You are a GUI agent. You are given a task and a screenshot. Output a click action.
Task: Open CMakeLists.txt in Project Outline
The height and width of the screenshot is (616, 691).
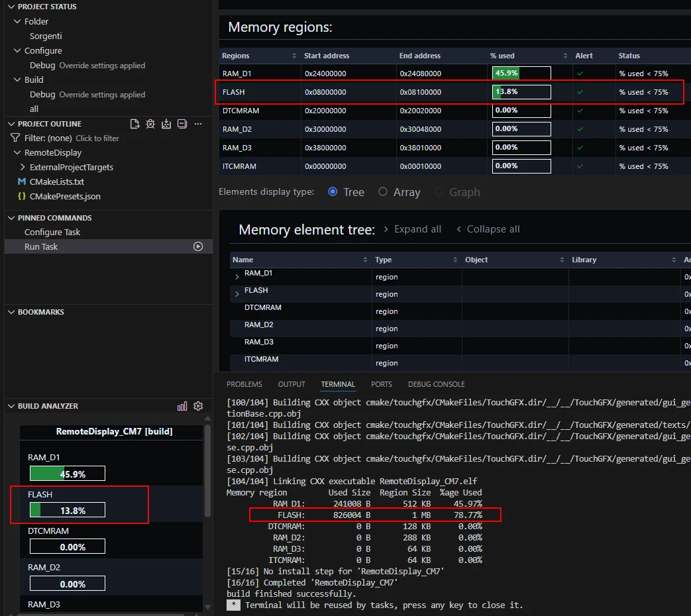[x=57, y=181]
